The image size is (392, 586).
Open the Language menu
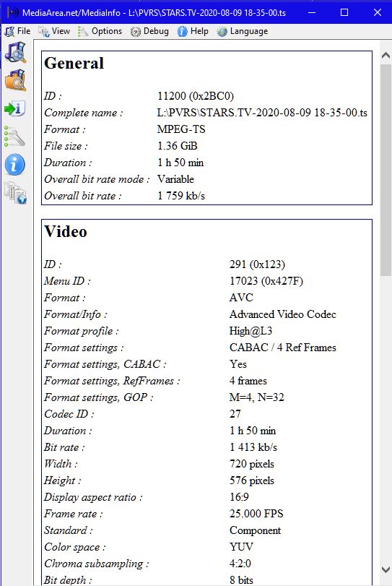pos(243,31)
